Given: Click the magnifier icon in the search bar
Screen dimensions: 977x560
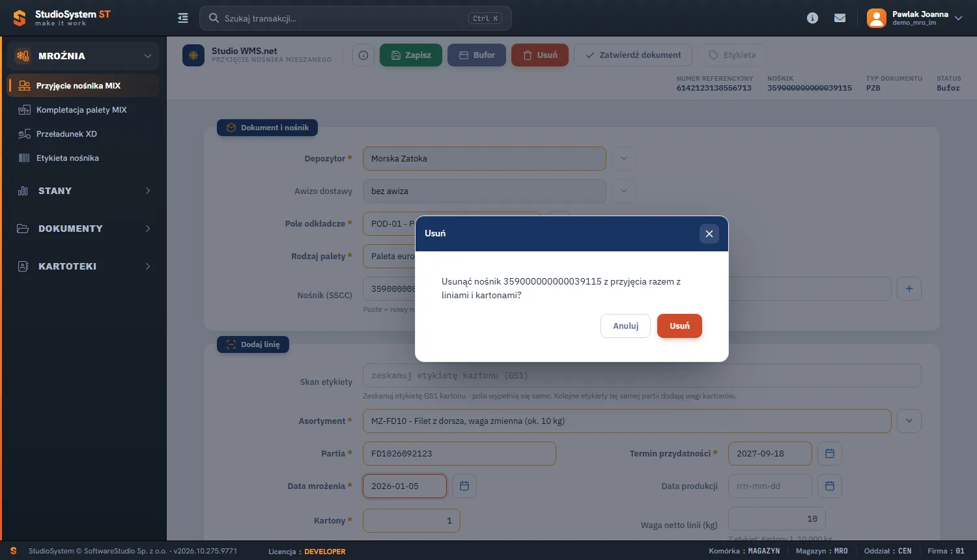Looking at the screenshot, I should (x=214, y=18).
